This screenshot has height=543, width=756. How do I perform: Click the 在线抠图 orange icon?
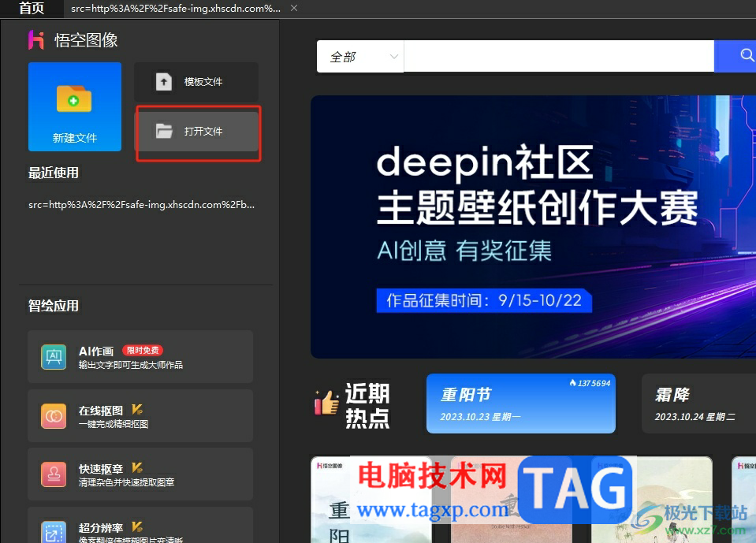tap(54, 416)
